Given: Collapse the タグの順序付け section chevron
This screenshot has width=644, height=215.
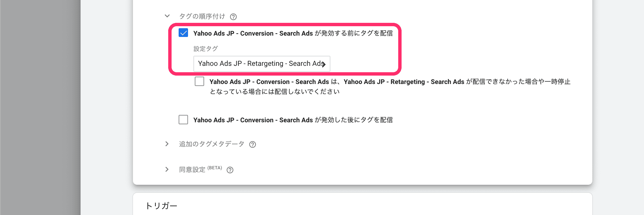Looking at the screenshot, I should click(x=167, y=16).
